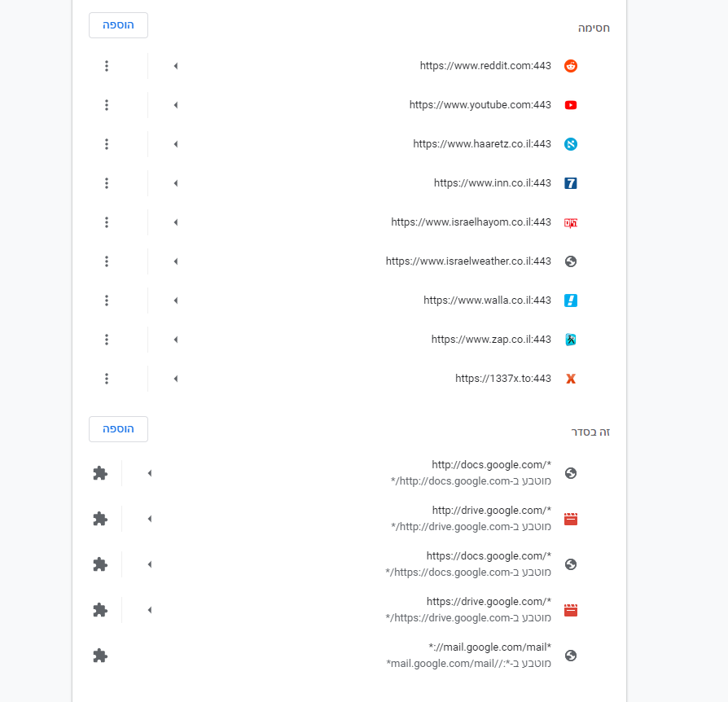The image size is (728, 702).
Task: Expand details arrow for inn.co.il
Action: (176, 183)
